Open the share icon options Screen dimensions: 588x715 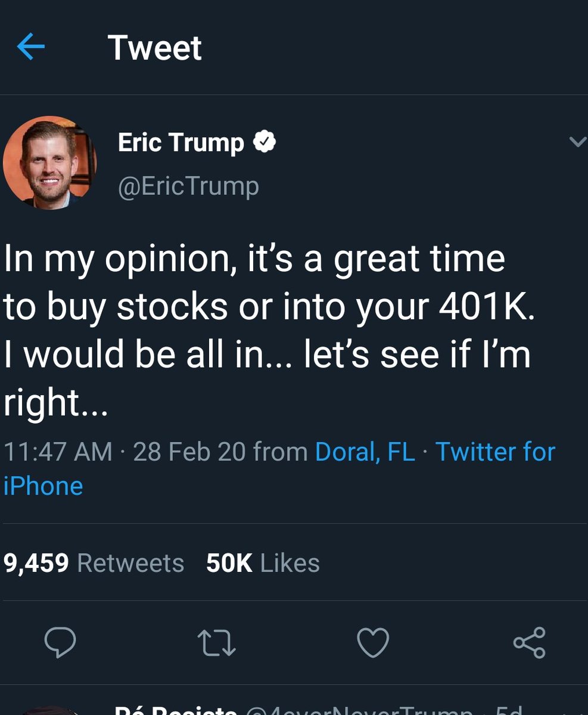(529, 643)
